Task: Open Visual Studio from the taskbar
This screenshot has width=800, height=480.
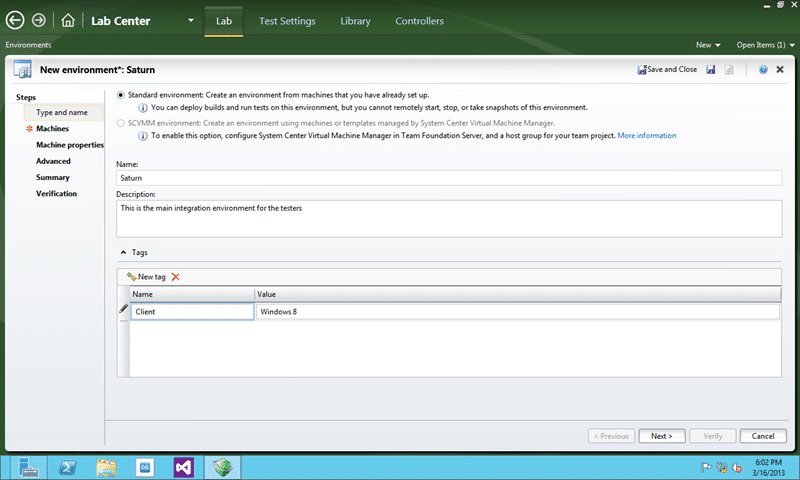Action: tap(184, 467)
